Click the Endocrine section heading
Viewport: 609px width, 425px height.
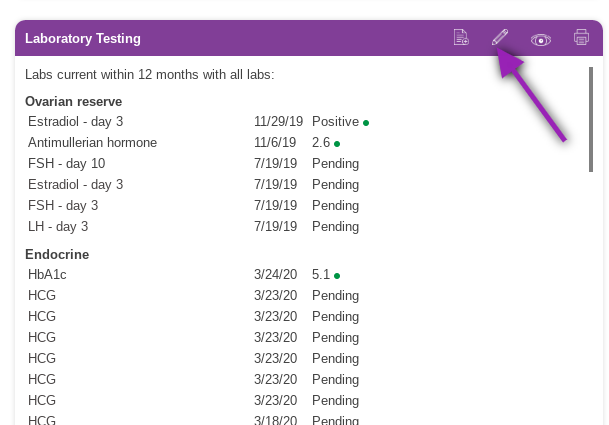57,254
